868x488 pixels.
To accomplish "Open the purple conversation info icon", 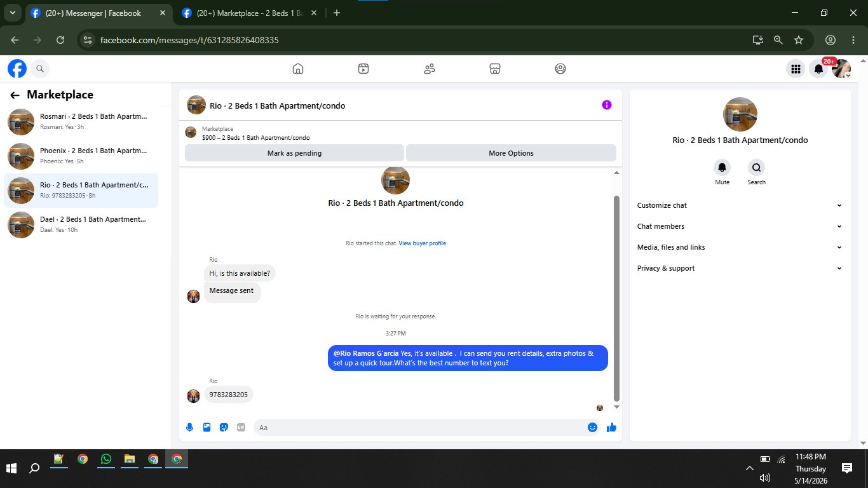I will (607, 105).
